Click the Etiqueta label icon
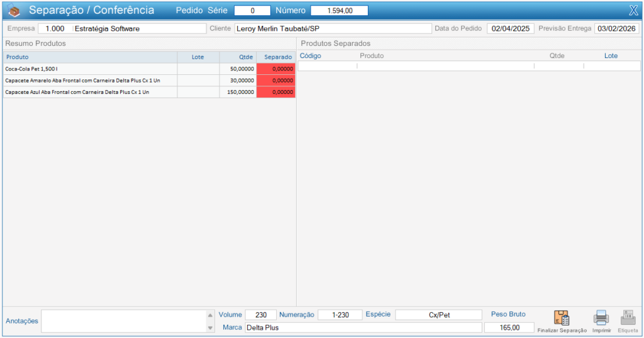This screenshot has width=644, height=338. [628, 318]
